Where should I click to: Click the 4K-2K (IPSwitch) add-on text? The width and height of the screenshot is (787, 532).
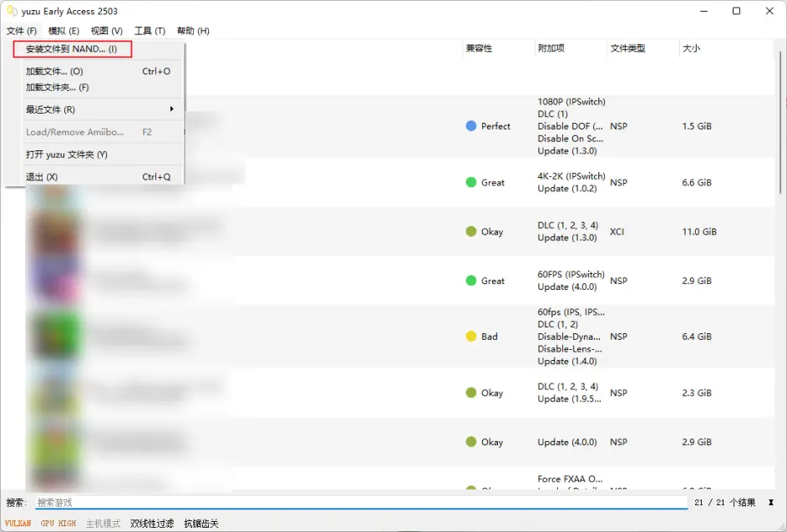571,176
